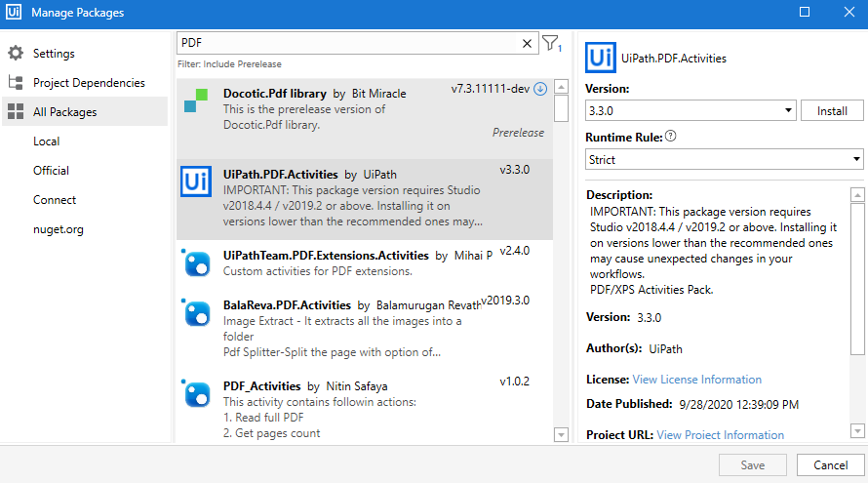
Task: Click the v2.4.0 version label
Action: coord(515,251)
